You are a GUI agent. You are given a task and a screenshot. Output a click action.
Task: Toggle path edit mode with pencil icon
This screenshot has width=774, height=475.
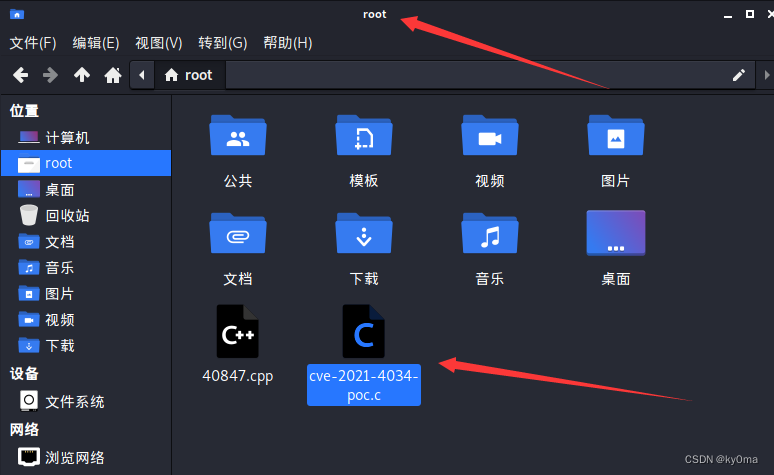738,75
